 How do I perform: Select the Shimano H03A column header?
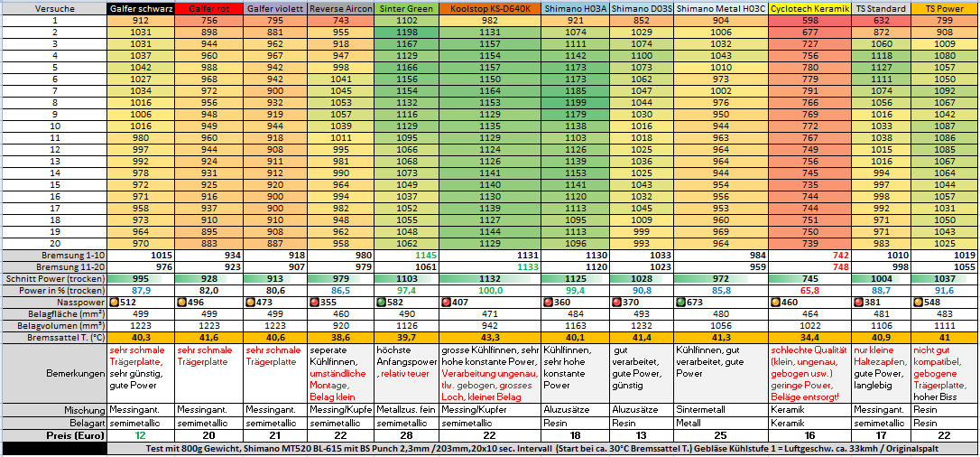pos(575,9)
